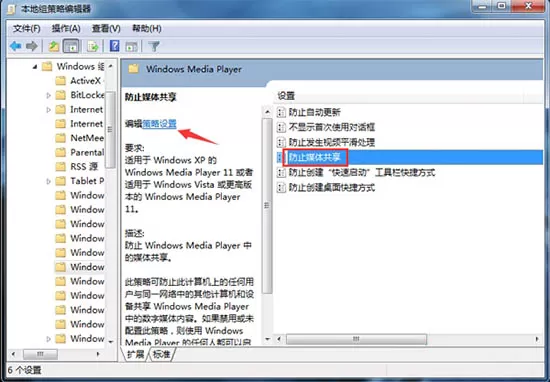Image resolution: width=550 pixels, height=382 pixels.
Task: Click description pane scroll down arrow
Action: (267, 339)
